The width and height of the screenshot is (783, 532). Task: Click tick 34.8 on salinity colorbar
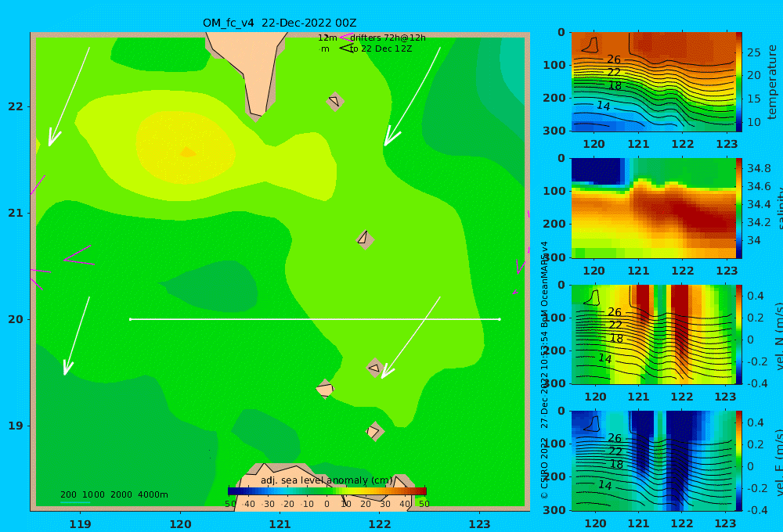759,168
